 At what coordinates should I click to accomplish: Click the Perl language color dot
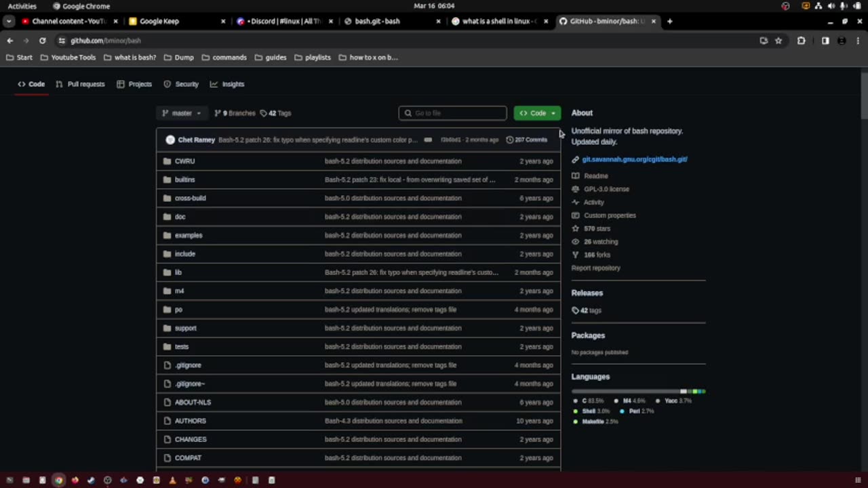click(623, 411)
